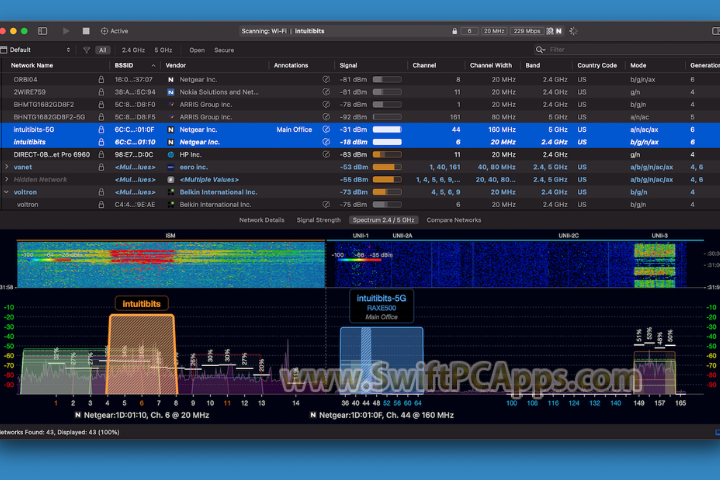
Task: Sort by Vendor column header
Action: point(175,65)
